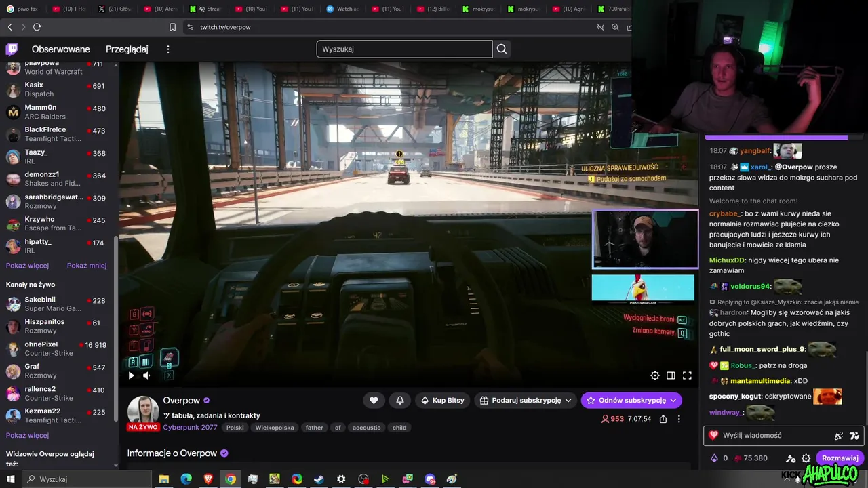Click Pokaż więcej under followed channels

(x=27, y=266)
